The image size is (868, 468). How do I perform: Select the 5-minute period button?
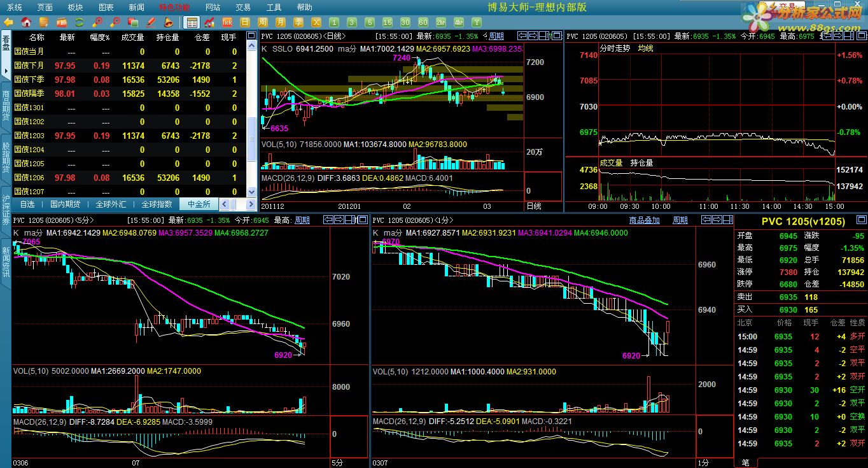click(369, 22)
